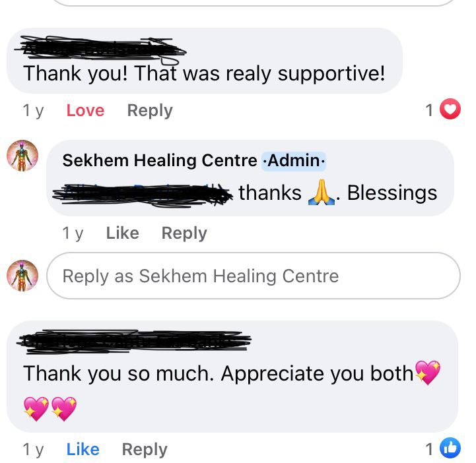Click the sparkling heart emoji after 'you both'
The height and width of the screenshot is (463, 476).
[x=428, y=373]
